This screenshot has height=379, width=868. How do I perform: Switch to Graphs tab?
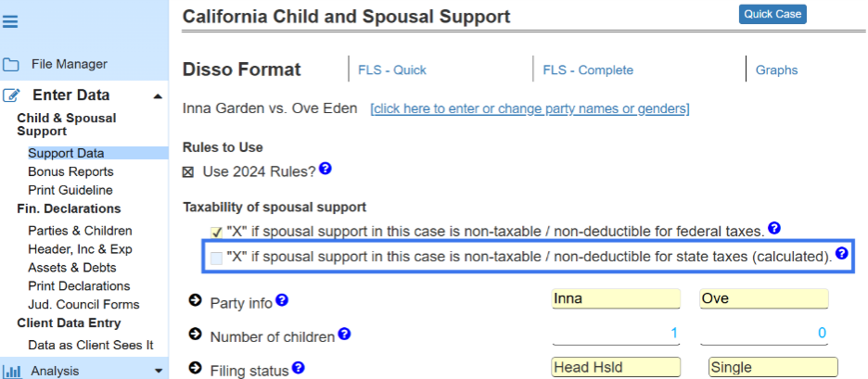[x=776, y=69]
